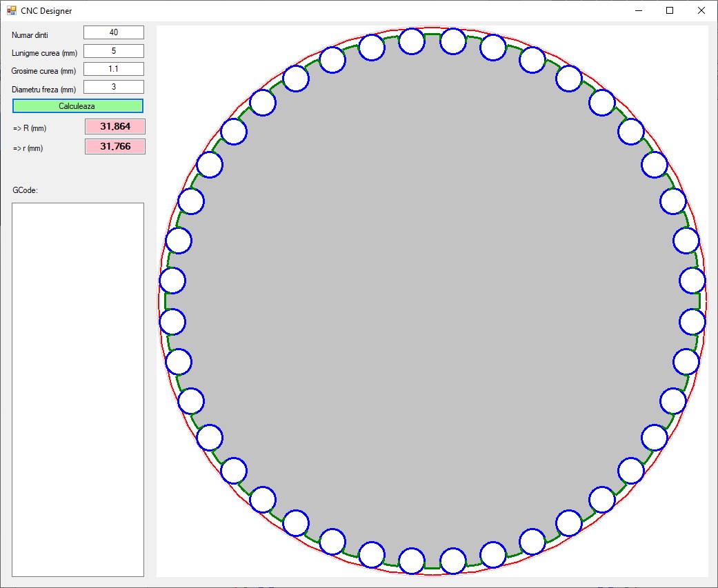This screenshot has width=718, height=588.
Task: Close the CNC Designer window
Action: [701, 10]
